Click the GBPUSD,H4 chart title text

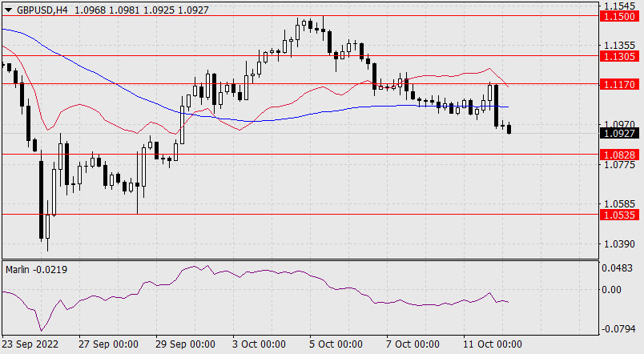(x=42, y=10)
